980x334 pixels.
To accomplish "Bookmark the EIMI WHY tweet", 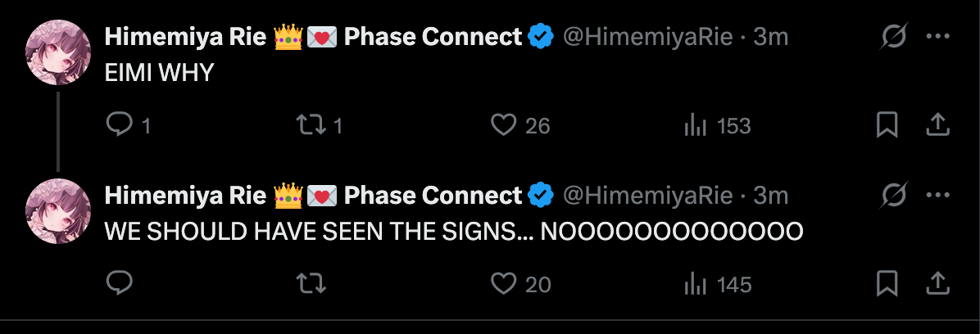I will 887,125.
